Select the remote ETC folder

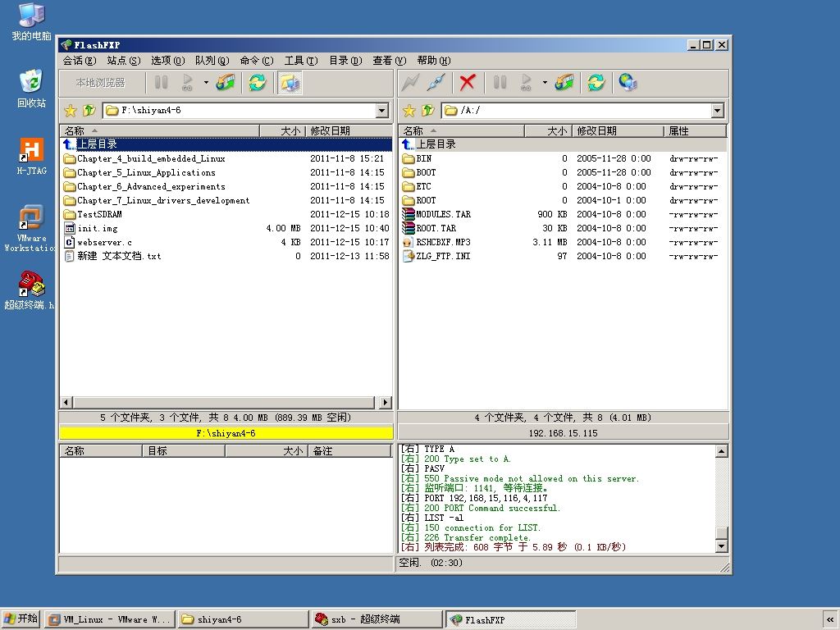tap(563, 186)
